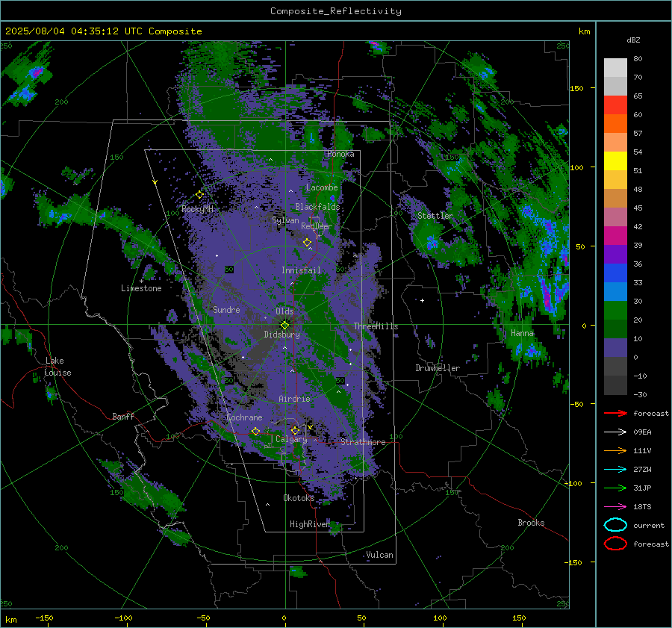Click the Okotoks label
This screenshot has width=672, height=628.
299,497
